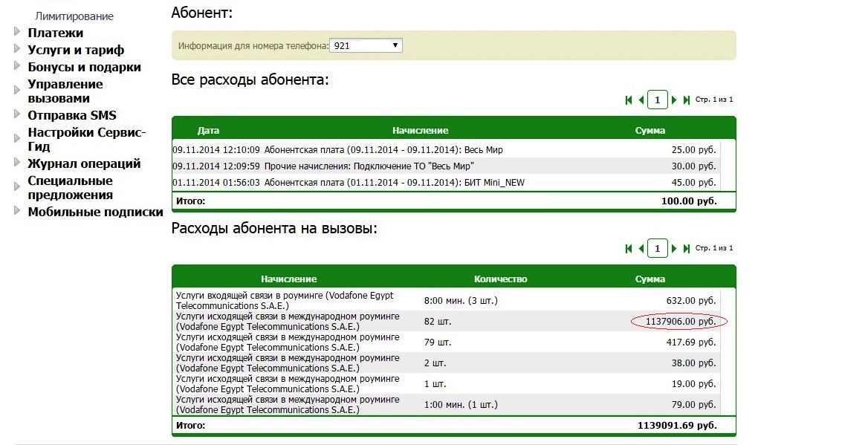Click the 38.00 руб. amount
The image size is (868, 445).
(x=693, y=363)
